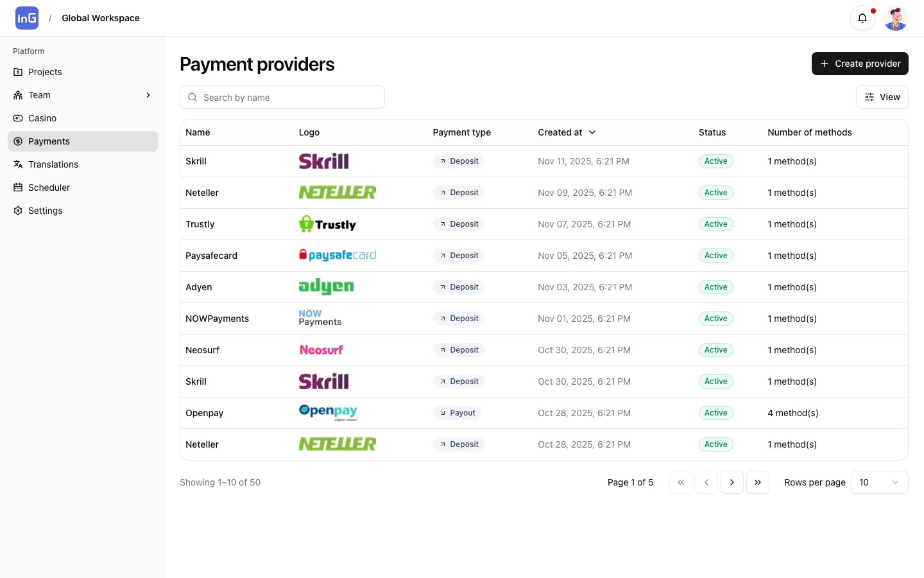Click the notification bell
The width and height of the screenshot is (924, 578).
coord(862,18)
